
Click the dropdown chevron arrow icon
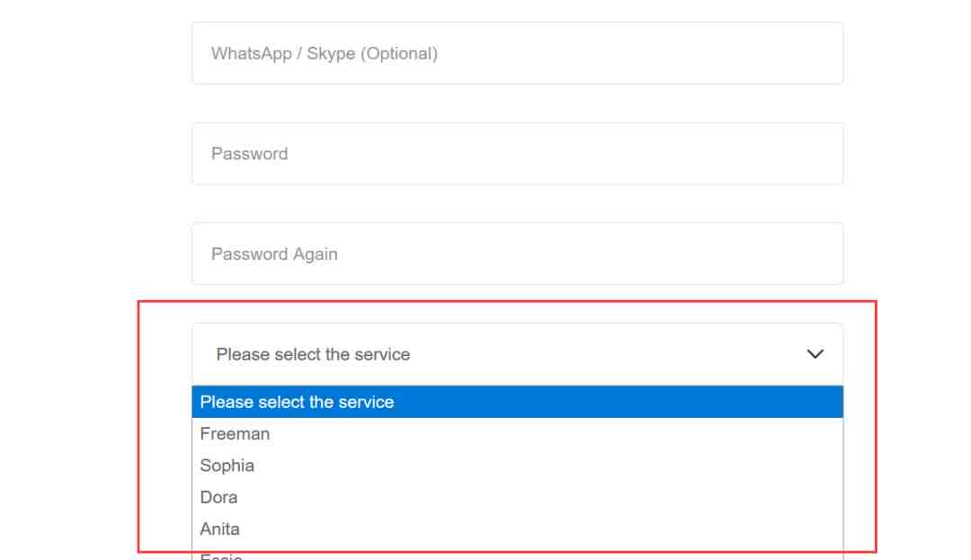point(815,355)
